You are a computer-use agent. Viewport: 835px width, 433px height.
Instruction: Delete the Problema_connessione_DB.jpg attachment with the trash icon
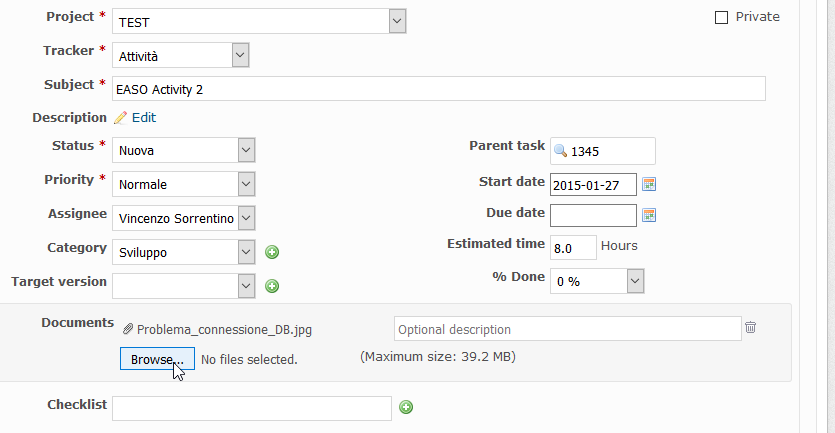click(750, 327)
